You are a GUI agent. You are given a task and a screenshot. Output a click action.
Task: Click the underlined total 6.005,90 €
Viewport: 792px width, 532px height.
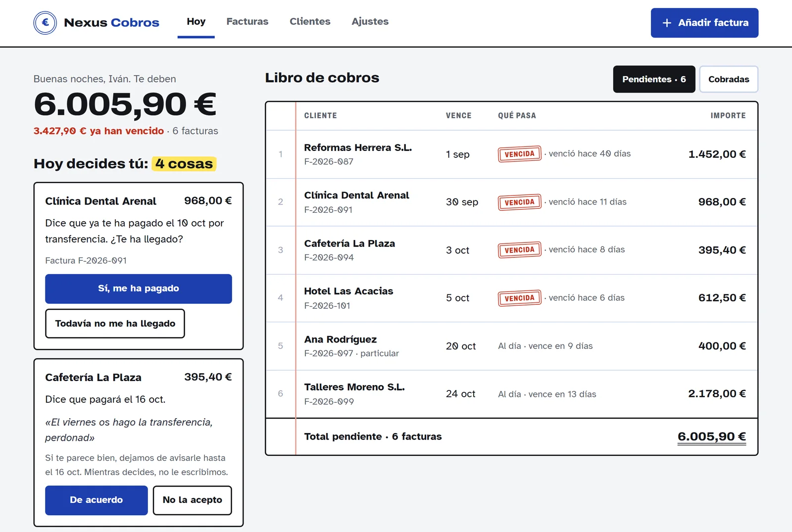(x=712, y=436)
